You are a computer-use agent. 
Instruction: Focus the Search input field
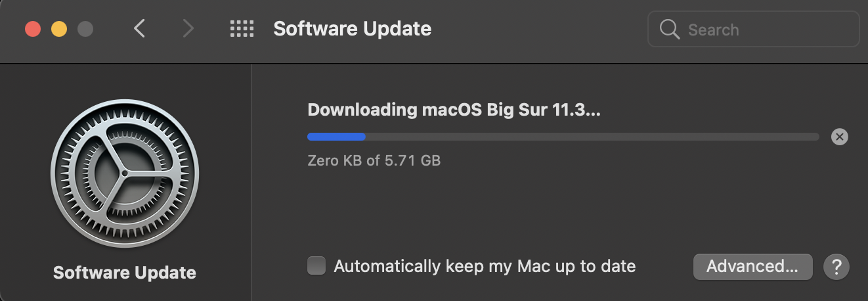(762, 30)
